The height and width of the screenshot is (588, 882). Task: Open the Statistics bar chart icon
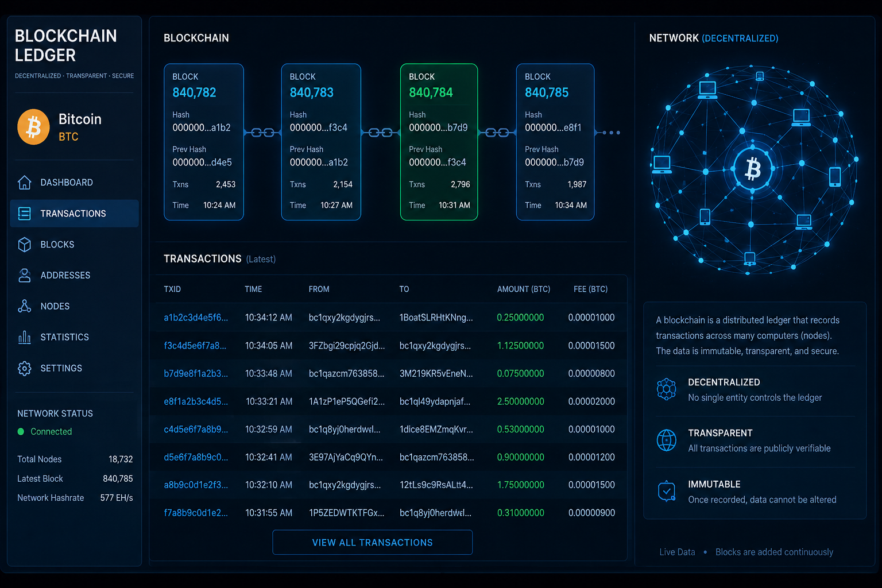coord(24,337)
